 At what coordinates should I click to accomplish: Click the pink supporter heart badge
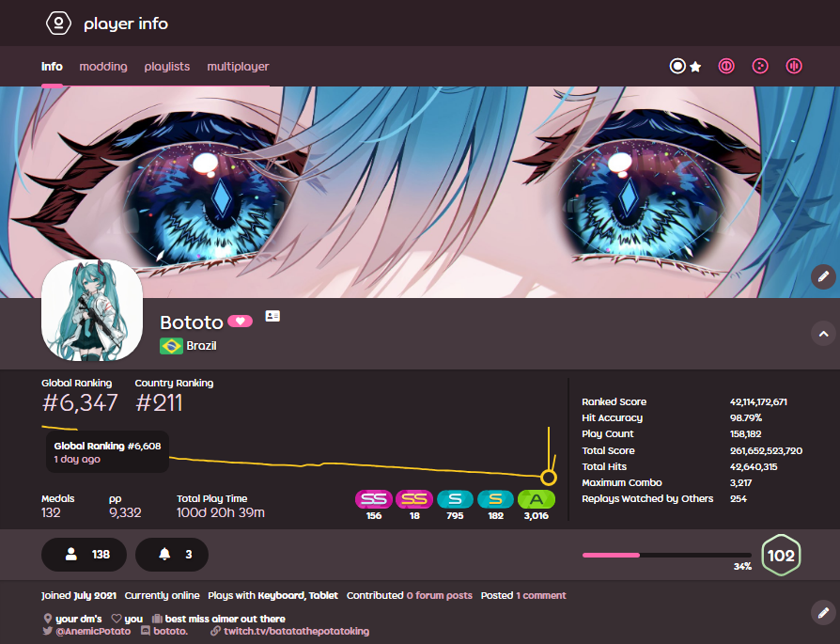pyautogui.click(x=240, y=322)
